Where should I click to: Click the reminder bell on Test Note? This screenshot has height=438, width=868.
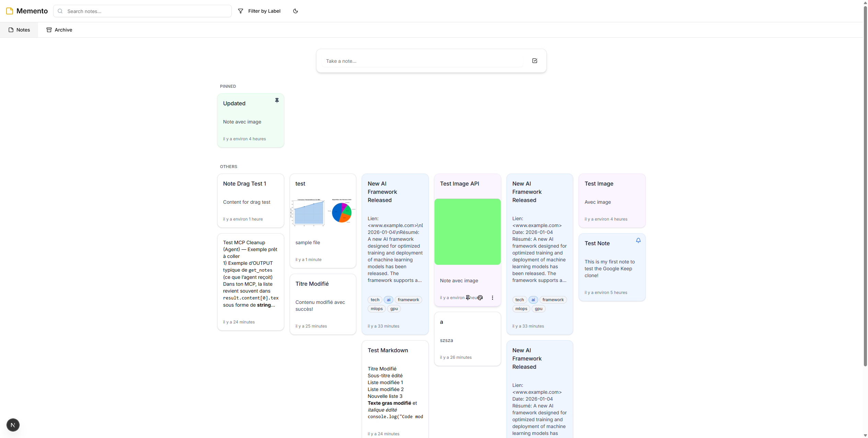tap(638, 240)
